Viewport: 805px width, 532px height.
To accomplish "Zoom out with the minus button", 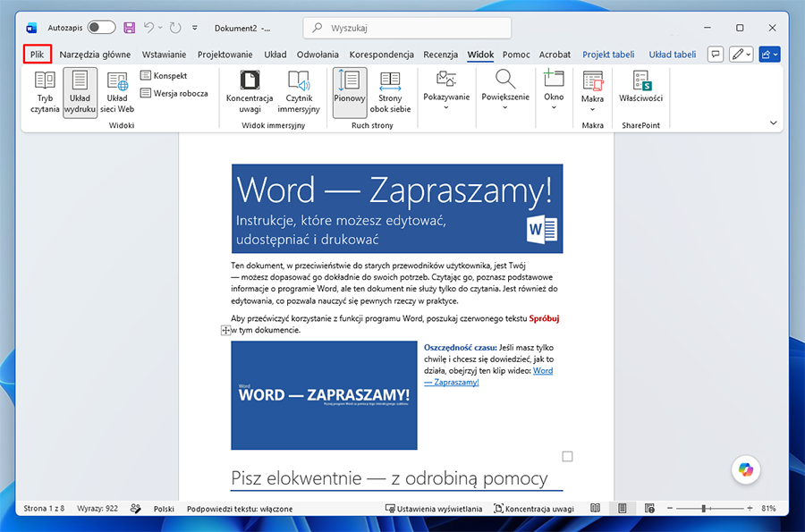I will (669, 509).
